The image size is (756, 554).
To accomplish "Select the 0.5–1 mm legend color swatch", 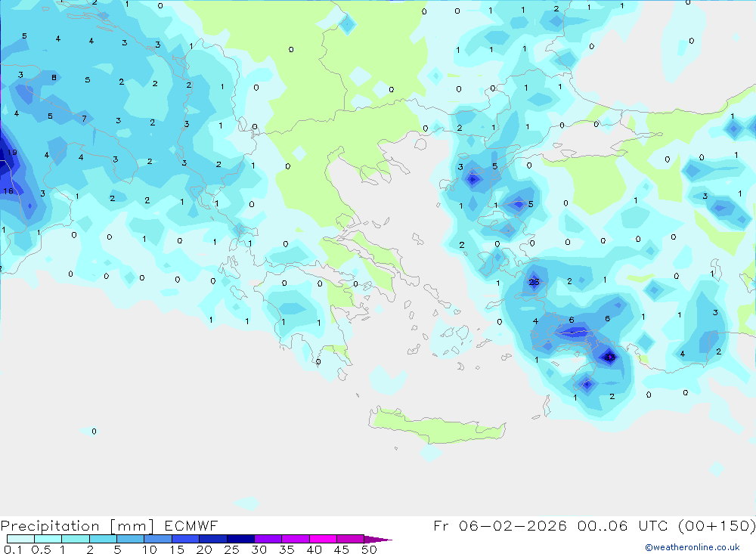I will point(48,539).
